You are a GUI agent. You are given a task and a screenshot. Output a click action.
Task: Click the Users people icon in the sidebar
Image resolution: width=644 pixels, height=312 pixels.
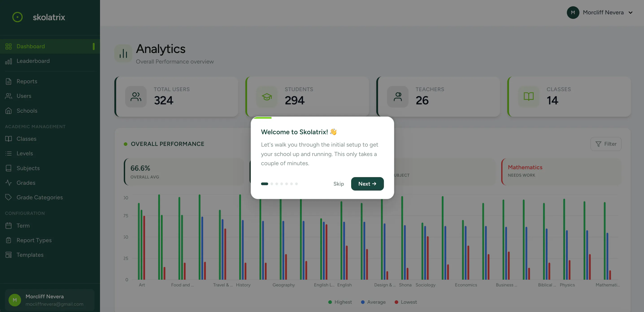(x=9, y=96)
